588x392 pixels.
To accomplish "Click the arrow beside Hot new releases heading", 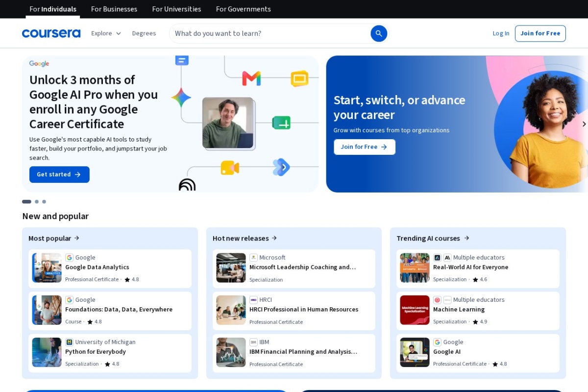I will pyautogui.click(x=274, y=238).
